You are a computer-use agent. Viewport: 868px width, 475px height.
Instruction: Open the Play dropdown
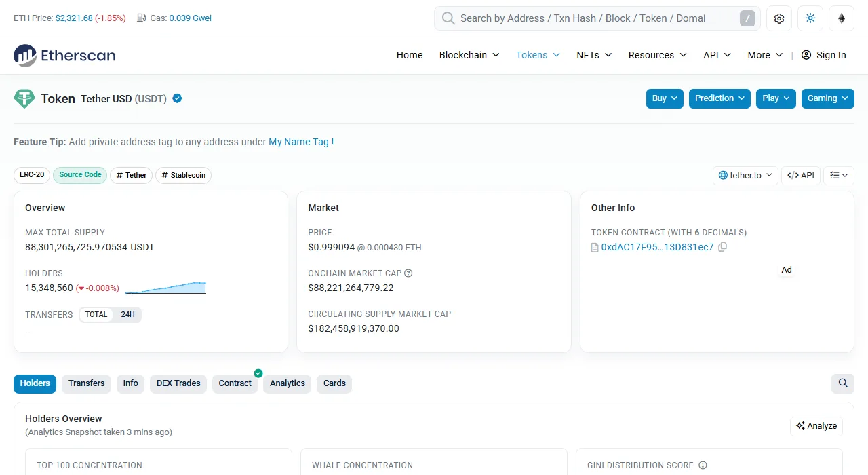click(776, 98)
